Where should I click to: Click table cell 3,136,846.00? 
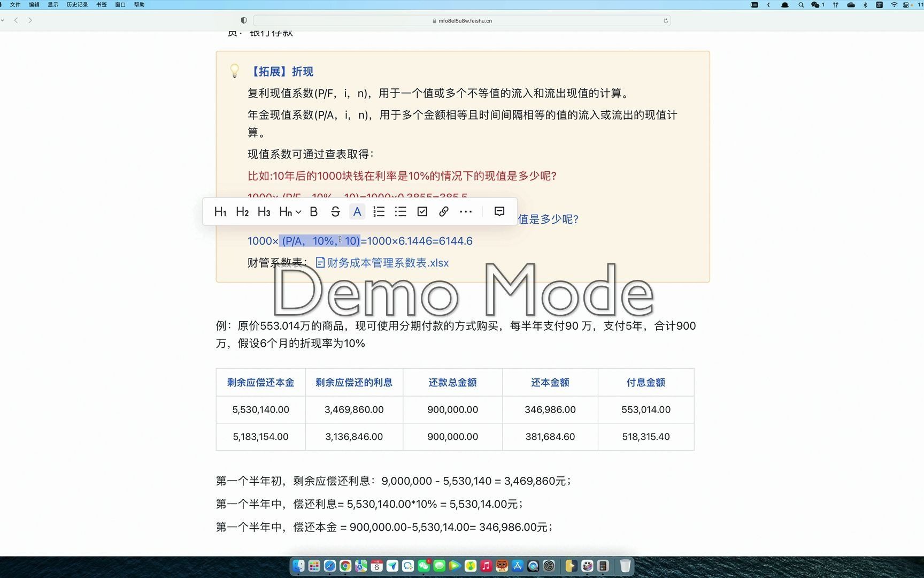(354, 437)
